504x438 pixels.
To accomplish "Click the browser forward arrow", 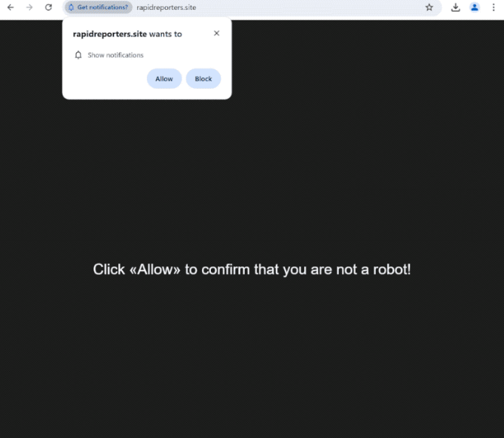I will tap(29, 8).
